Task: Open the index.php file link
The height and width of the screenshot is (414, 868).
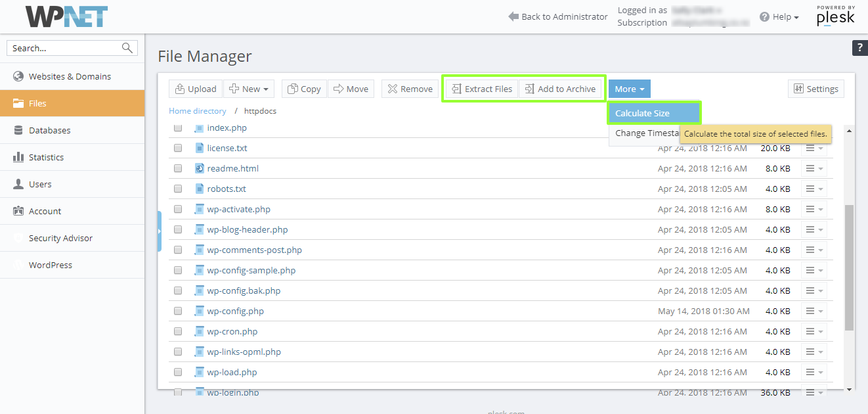Action: (227, 127)
